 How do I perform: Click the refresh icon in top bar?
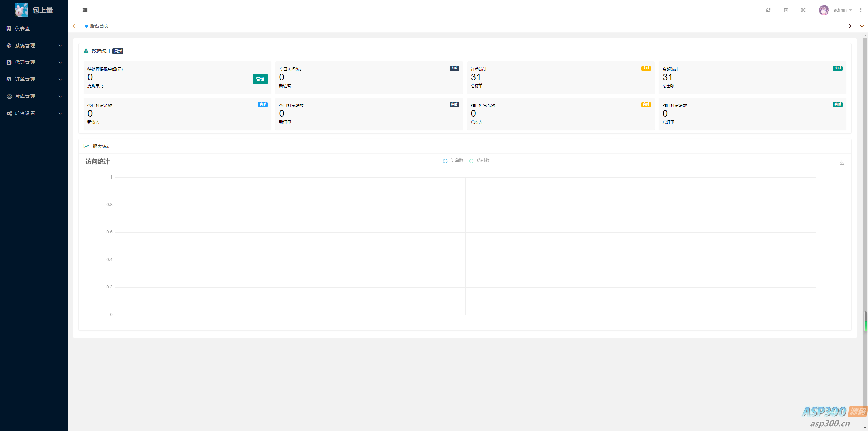click(768, 10)
